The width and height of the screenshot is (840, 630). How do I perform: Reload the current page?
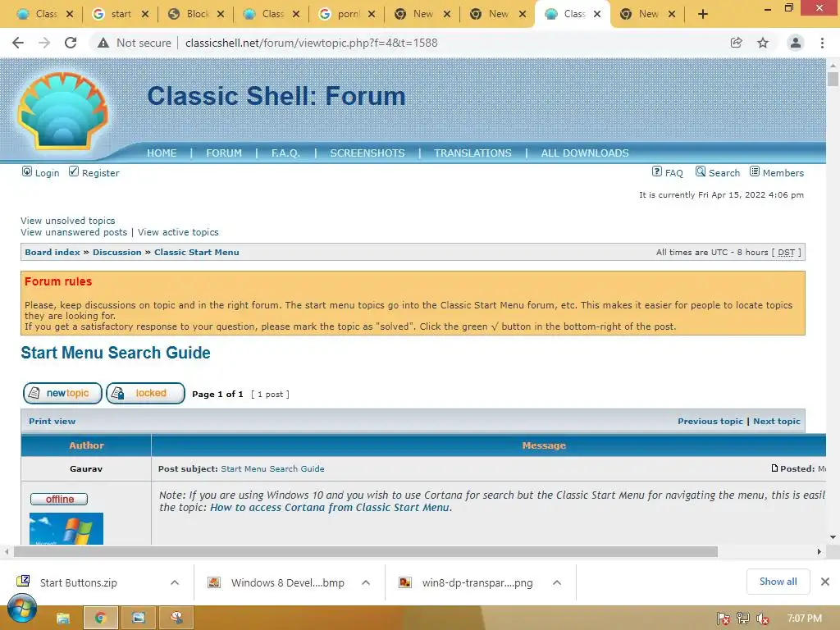71,43
